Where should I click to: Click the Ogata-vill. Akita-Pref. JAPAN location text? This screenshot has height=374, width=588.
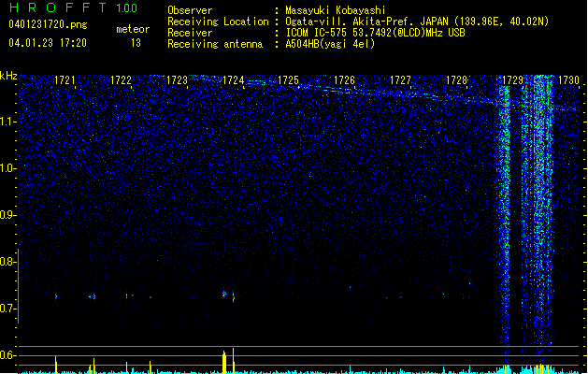417,22
